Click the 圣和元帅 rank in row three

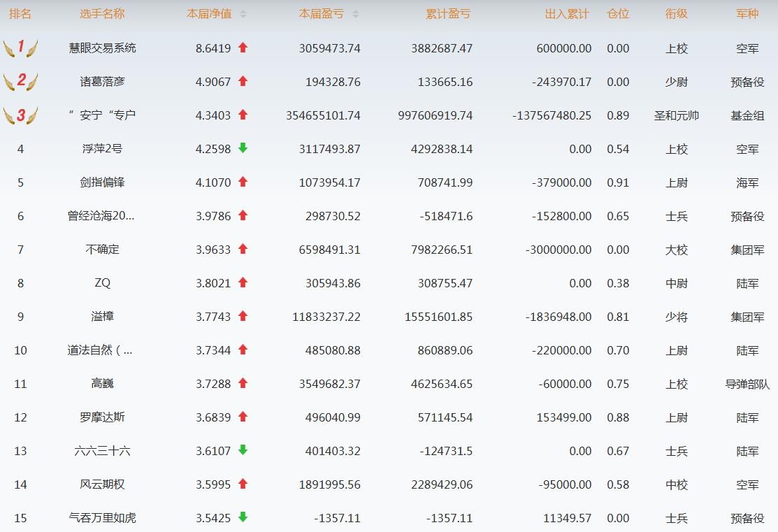point(676,115)
